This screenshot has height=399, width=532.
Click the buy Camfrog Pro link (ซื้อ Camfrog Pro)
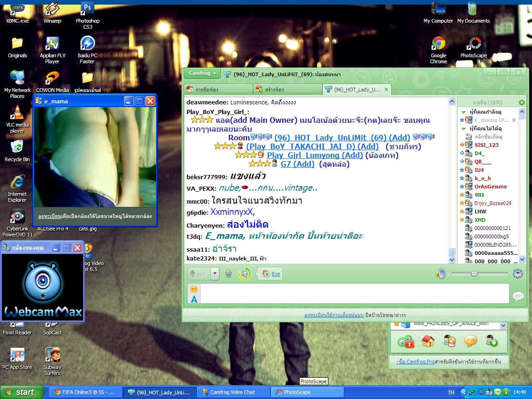coord(416,361)
